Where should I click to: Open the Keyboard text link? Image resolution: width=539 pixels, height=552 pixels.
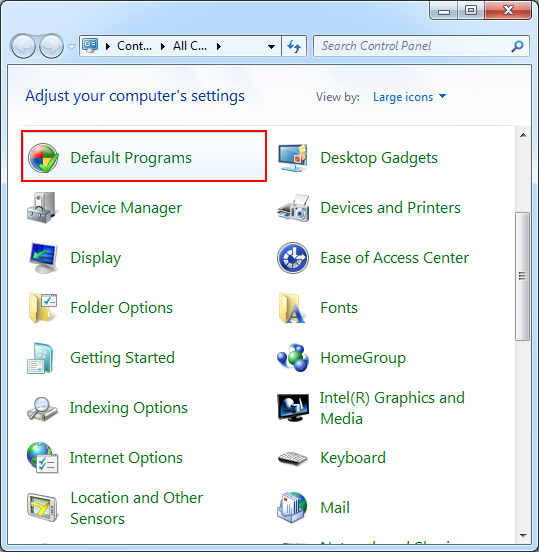click(353, 458)
